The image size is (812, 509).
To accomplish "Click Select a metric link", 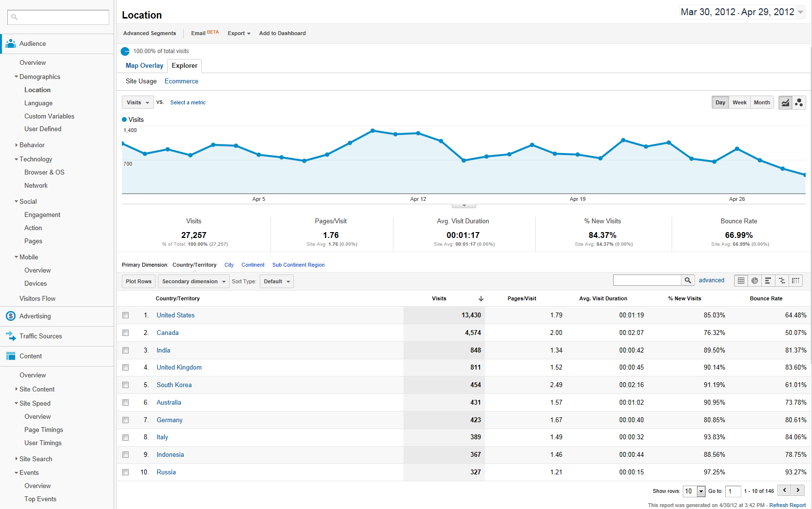I will [x=188, y=102].
